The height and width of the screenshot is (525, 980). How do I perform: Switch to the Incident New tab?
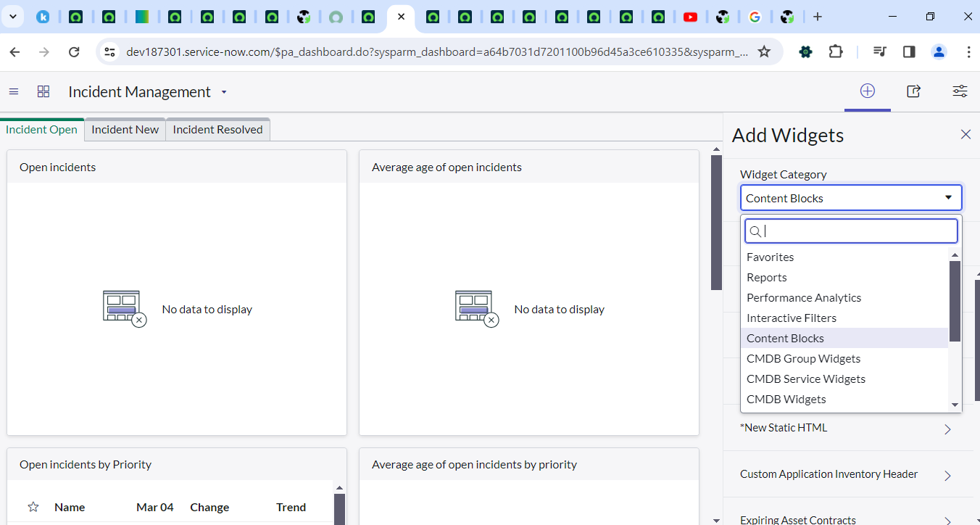(x=125, y=129)
